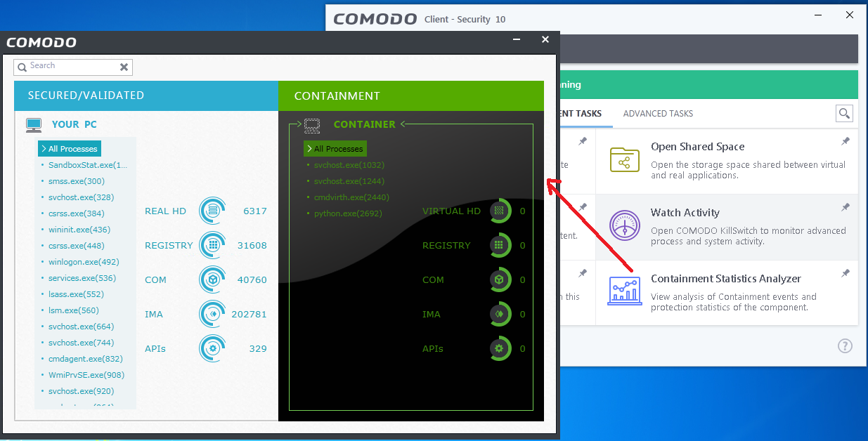Click the search magnifier in analyzer window
The height and width of the screenshot is (441, 868).
click(x=22, y=67)
